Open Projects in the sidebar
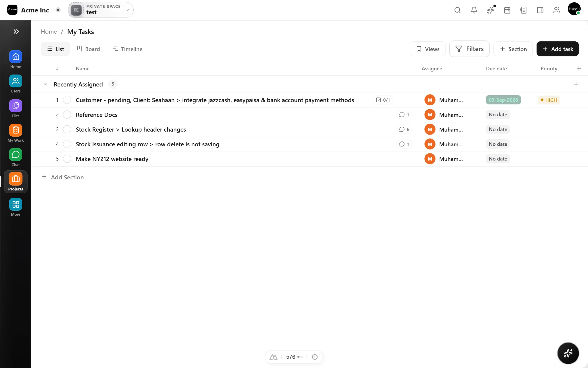Image resolution: width=588 pixels, height=368 pixels. 16,182
